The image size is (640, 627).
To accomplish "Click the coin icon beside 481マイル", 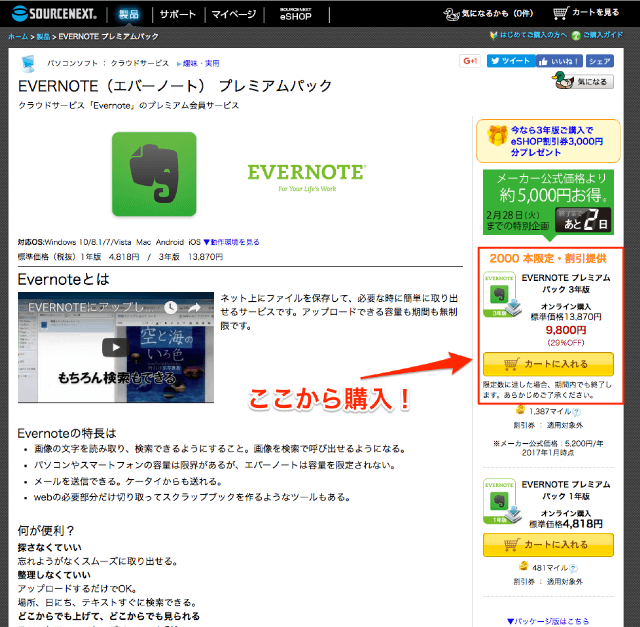I will [x=523, y=566].
